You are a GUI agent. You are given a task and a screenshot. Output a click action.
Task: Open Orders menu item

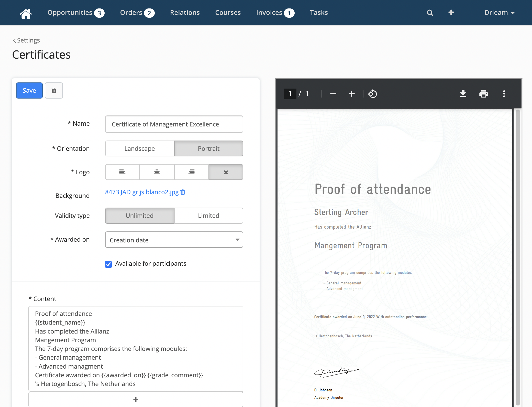pos(137,13)
